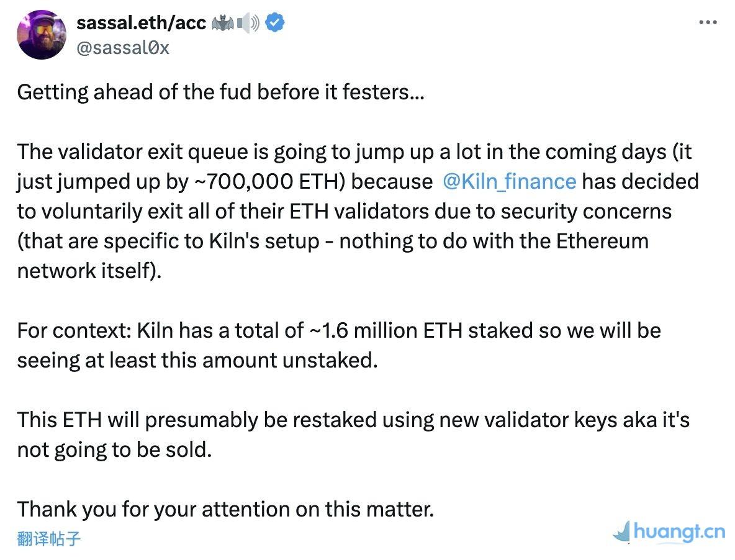Click the blue verified checkmark badge

click(276, 23)
